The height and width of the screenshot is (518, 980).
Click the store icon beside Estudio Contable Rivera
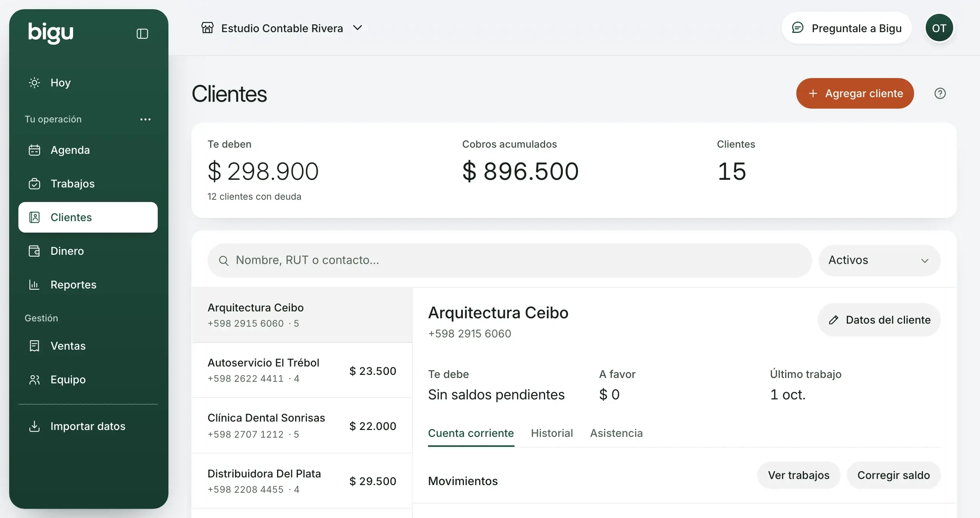tap(207, 28)
